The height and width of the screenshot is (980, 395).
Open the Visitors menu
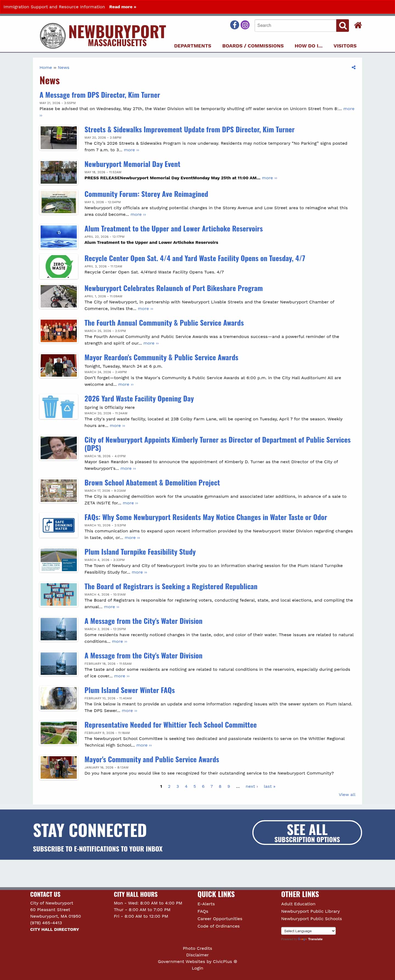coord(345,46)
